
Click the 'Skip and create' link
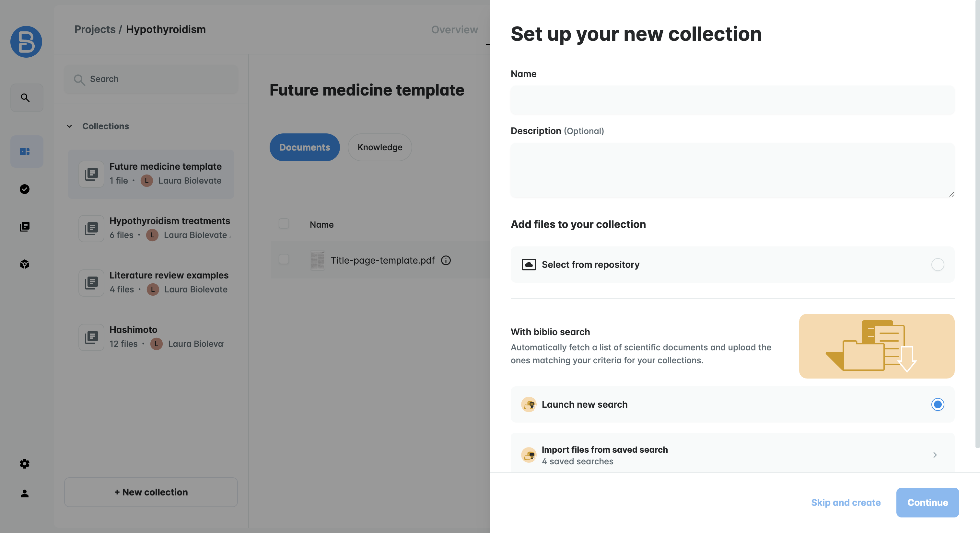846,502
